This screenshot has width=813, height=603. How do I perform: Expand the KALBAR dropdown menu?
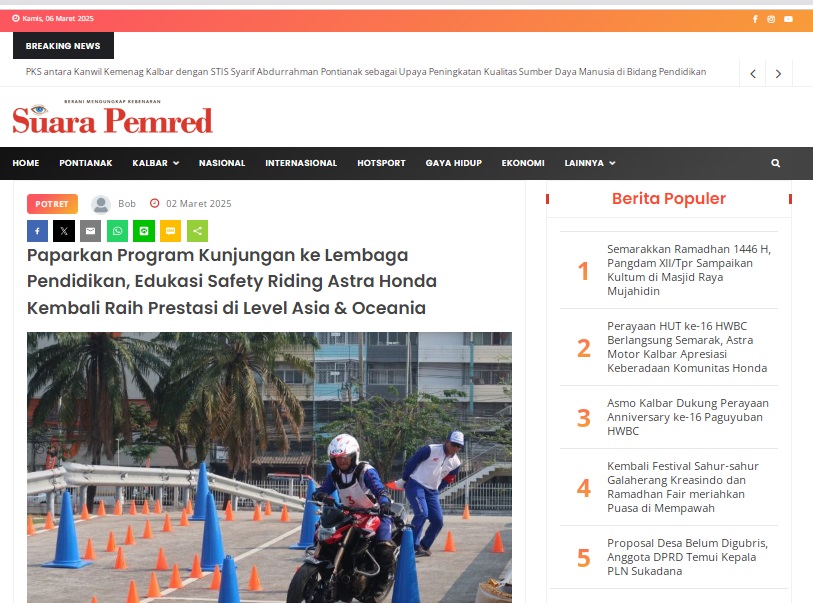[x=156, y=163]
